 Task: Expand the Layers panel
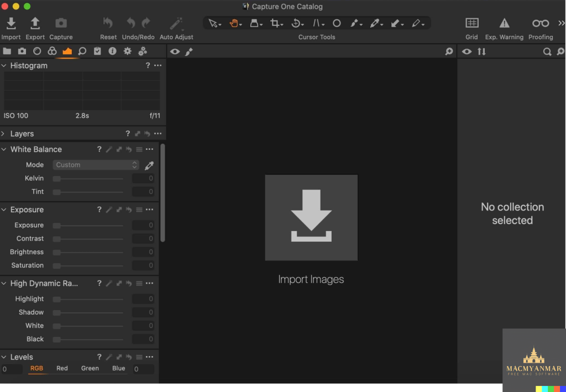[3, 134]
